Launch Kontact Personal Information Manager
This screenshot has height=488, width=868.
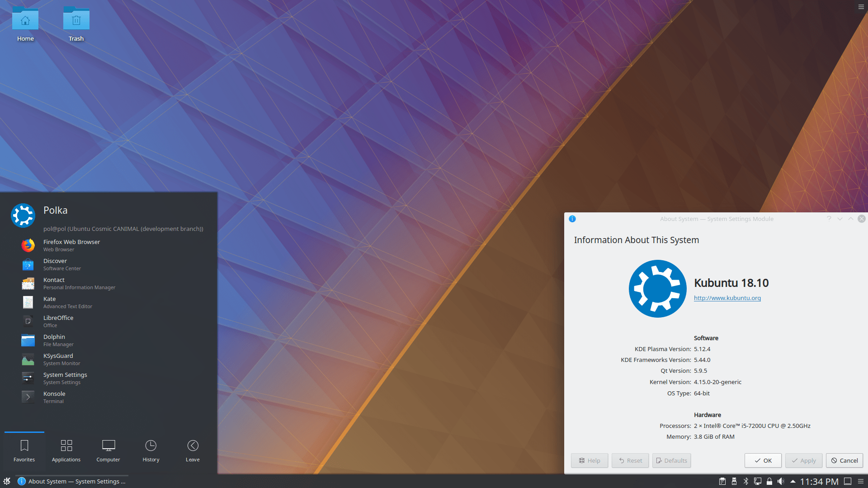pyautogui.click(x=108, y=283)
